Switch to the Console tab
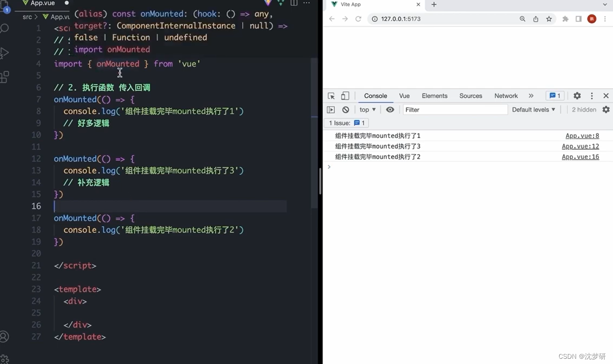 coord(376,95)
